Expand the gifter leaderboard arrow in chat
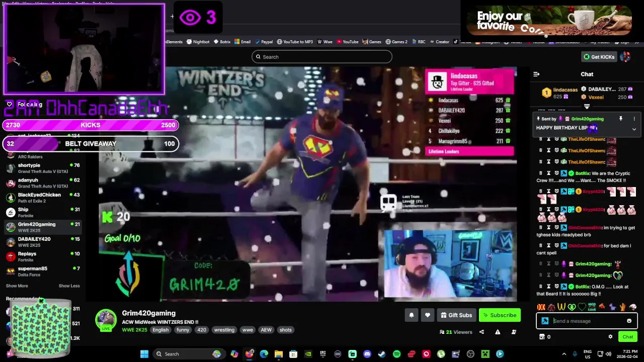Viewport: 644px width, 362px height. click(587, 106)
